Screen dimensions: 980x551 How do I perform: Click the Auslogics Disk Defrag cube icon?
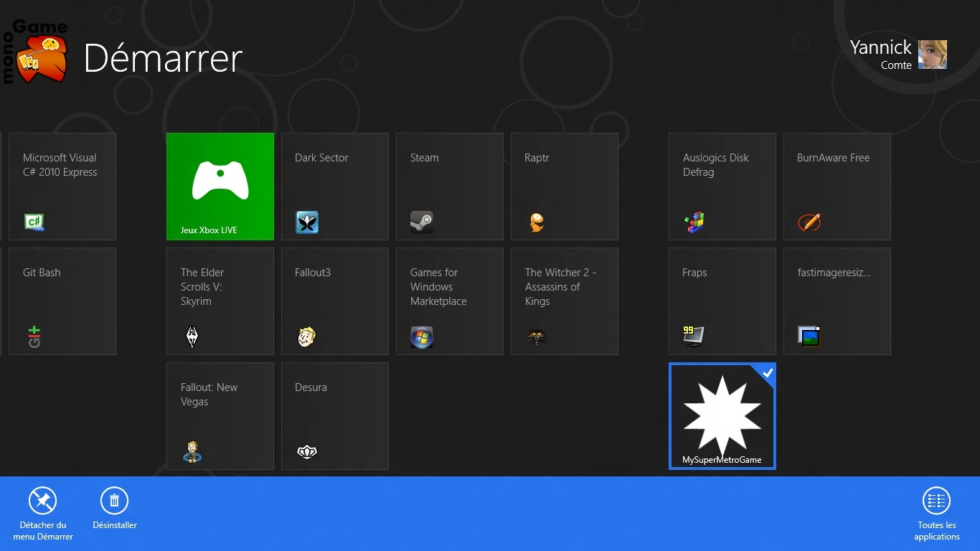[x=694, y=222]
